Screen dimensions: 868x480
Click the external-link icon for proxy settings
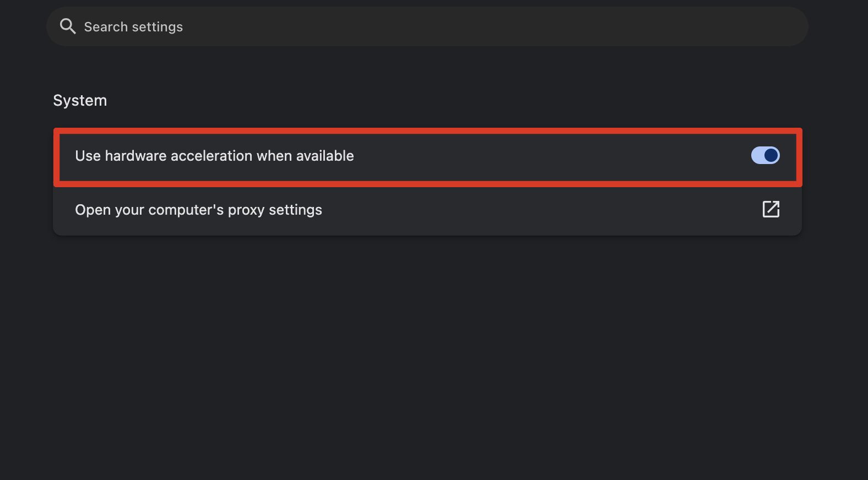(771, 209)
